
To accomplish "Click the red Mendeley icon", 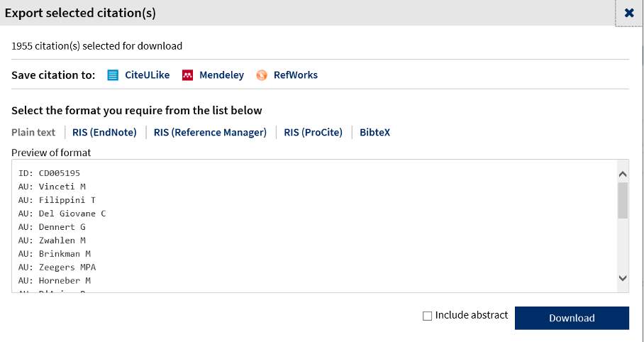I will pyautogui.click(x=187, y=75).
